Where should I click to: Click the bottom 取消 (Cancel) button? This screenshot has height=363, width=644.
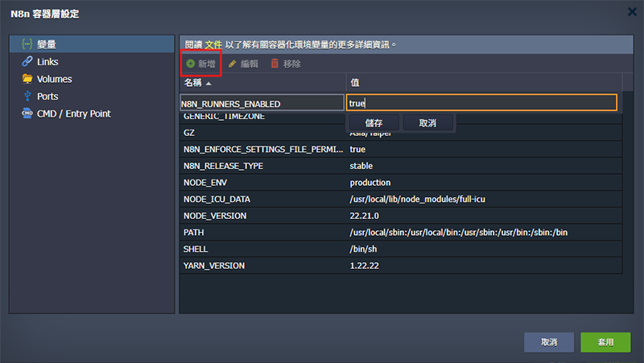pos(549,342)
